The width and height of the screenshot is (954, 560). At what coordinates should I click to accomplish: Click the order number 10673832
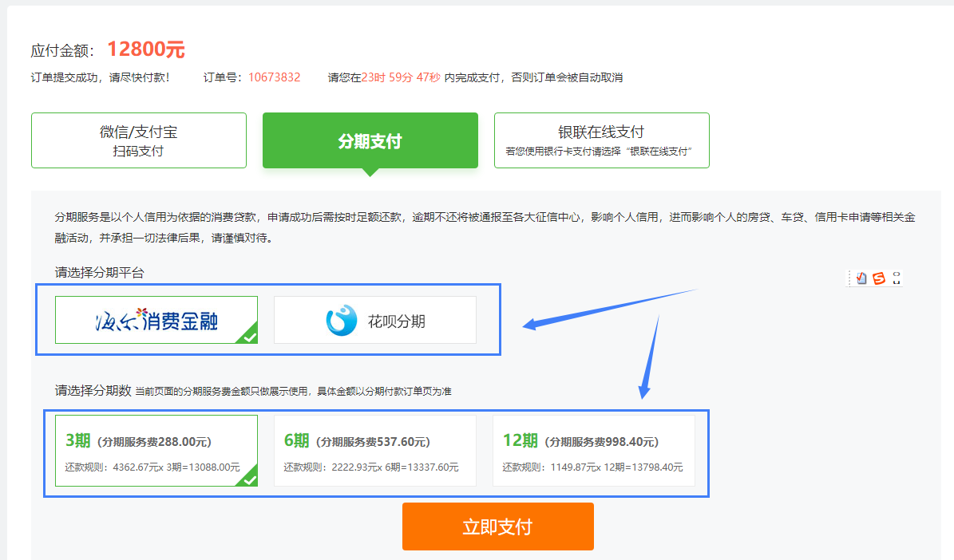(x=274, y=77)
